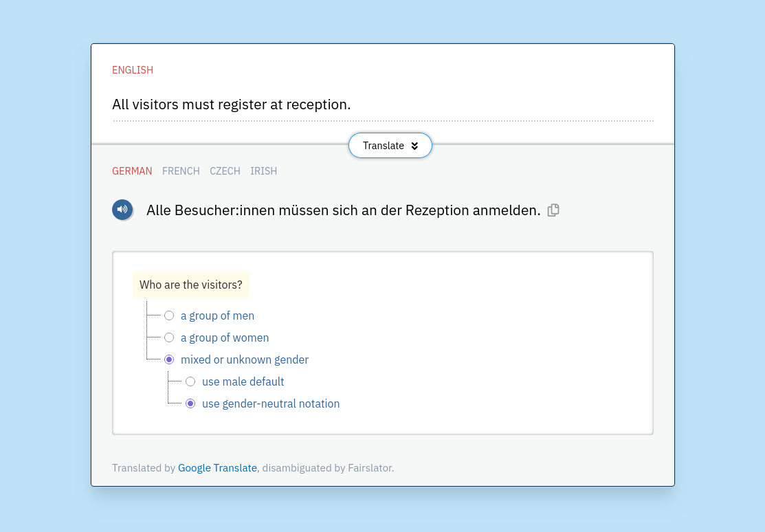This screenshot has width=765, height=532.
Task: Play audio of the German translation
Action: 122,210
